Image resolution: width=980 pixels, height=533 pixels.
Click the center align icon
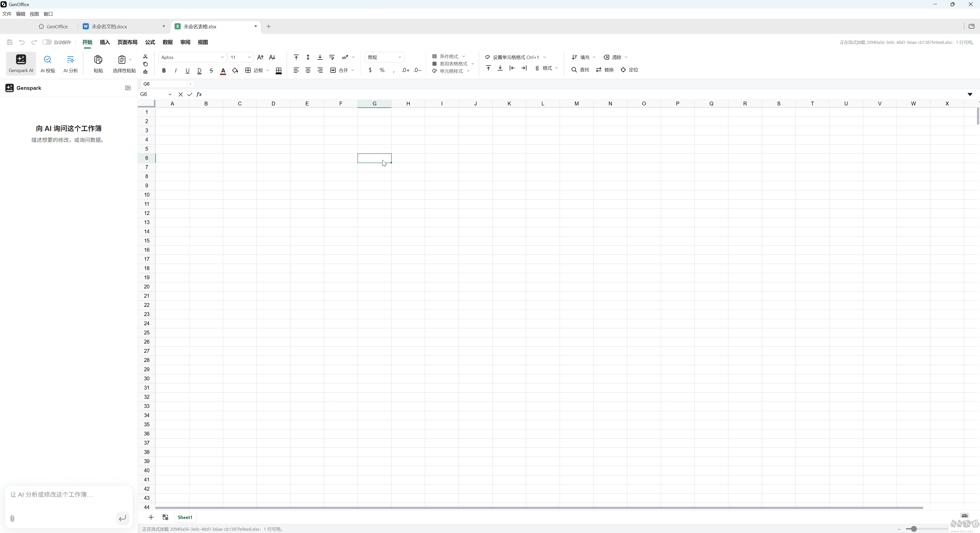pyautogui.click(x=308, y=70)
